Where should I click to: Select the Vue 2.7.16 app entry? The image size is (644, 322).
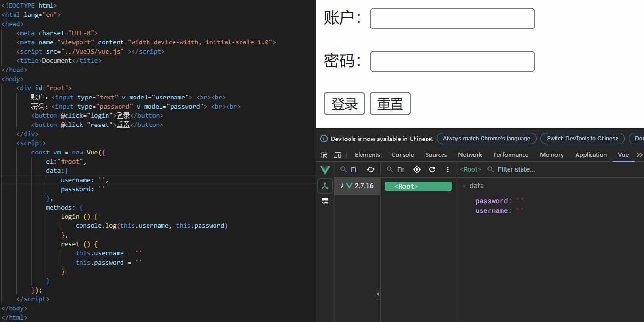(x=357, y=186)
